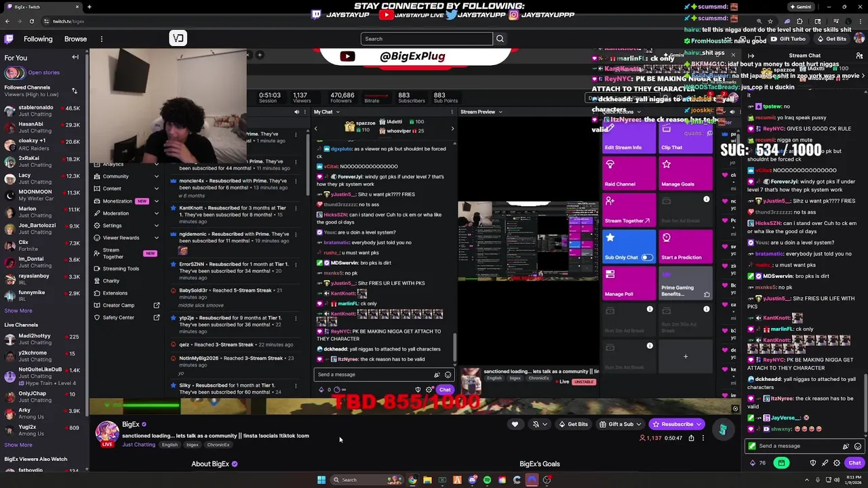Toggle the Sub Only Chat switch
The image size is (868, 488).
pos(647,258)
